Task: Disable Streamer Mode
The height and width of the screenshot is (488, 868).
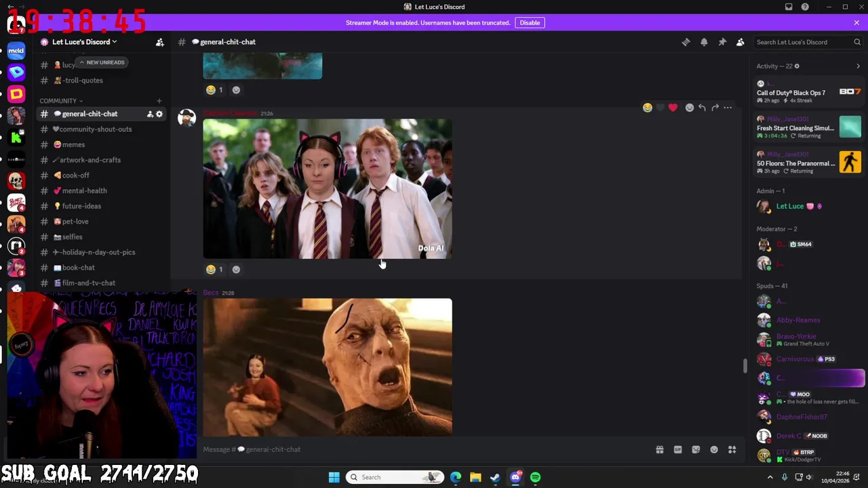Action: tap(530, 22)
